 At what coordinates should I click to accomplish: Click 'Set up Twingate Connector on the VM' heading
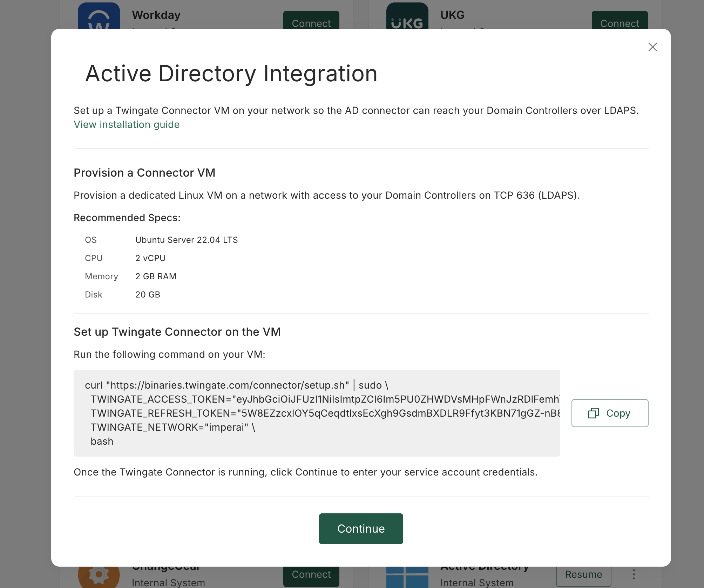(177, 332)
